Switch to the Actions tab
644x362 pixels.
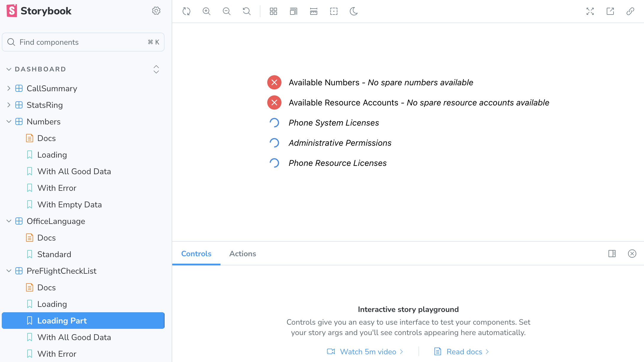coord(242,254)
